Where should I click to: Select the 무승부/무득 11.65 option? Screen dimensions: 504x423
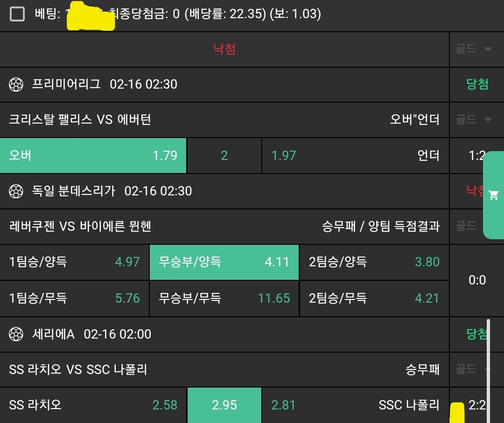pos(224,298)
